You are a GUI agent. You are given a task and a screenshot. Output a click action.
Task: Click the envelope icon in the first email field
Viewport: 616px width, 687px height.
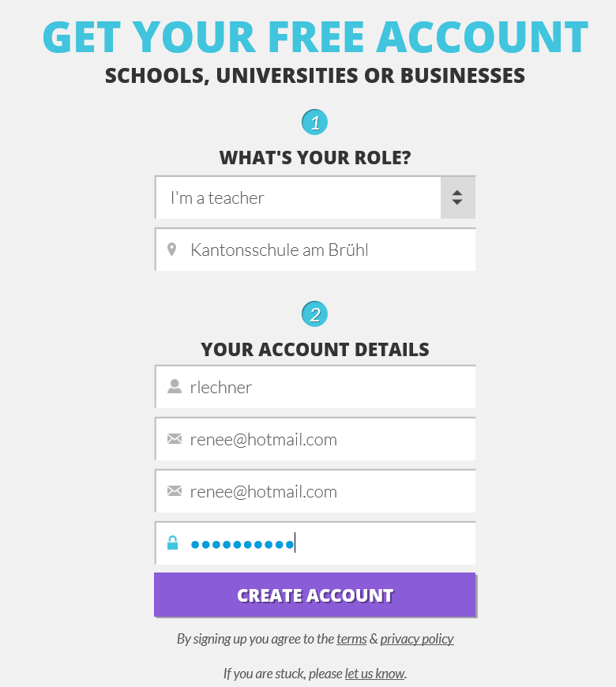click(175, 439)
